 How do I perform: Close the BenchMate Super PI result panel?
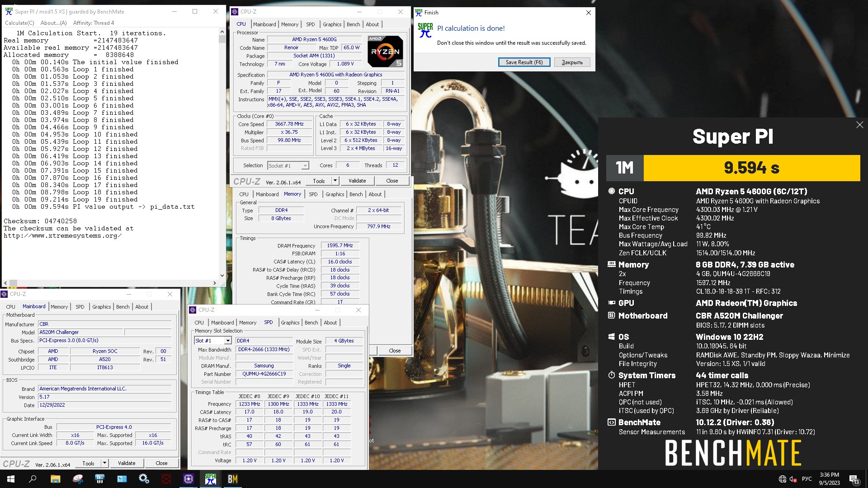[x=859, y=125]
